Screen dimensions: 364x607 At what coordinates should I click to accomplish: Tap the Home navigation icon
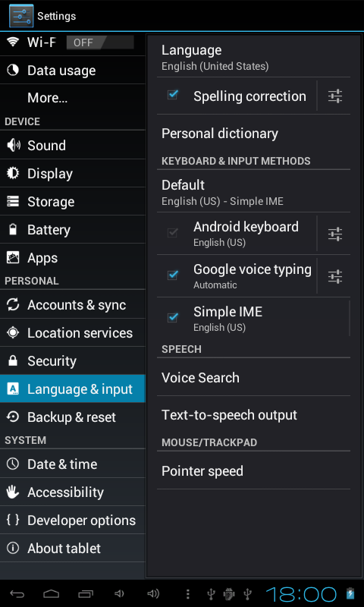[52, 593]
